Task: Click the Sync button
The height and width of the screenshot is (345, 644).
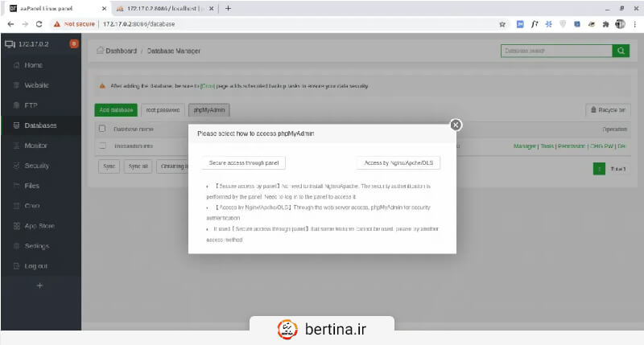Action: point(109,166)
